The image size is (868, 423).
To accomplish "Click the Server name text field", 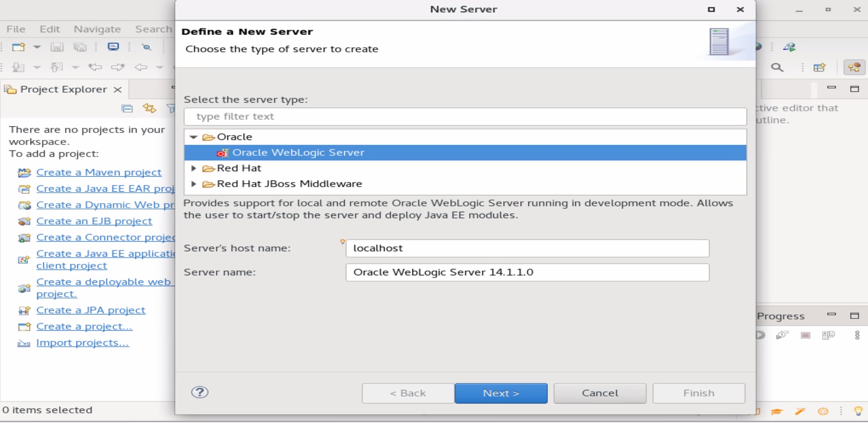I will coord(527,273).
